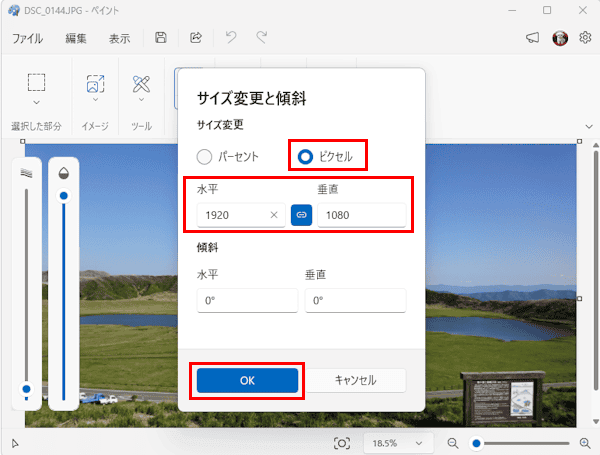Clear the horizontal size field with X
This screenshot has width=600, height=455.
[274, 215]
